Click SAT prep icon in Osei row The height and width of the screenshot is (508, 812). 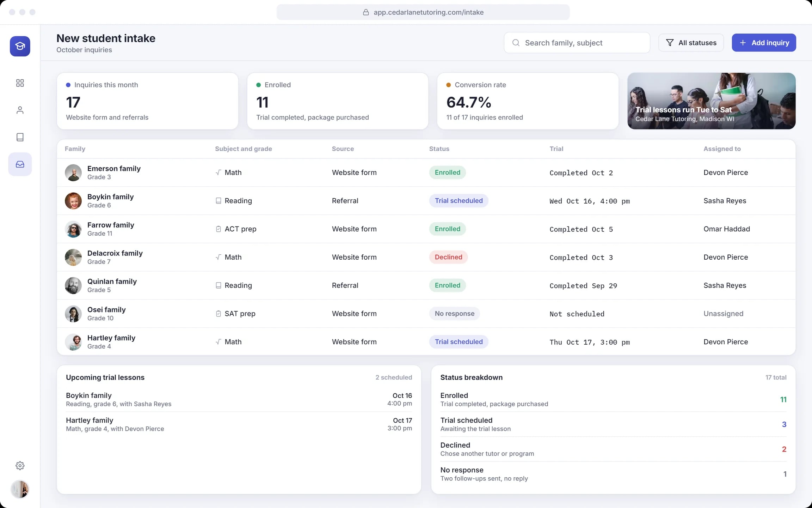click(219, 314)
